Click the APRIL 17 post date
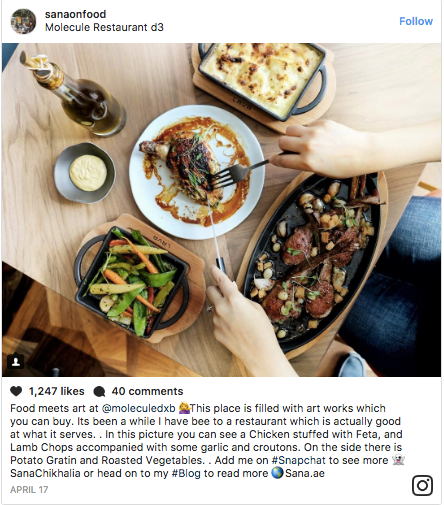The width and height of the screenshot is (444, 505). (x=29, y=490)
